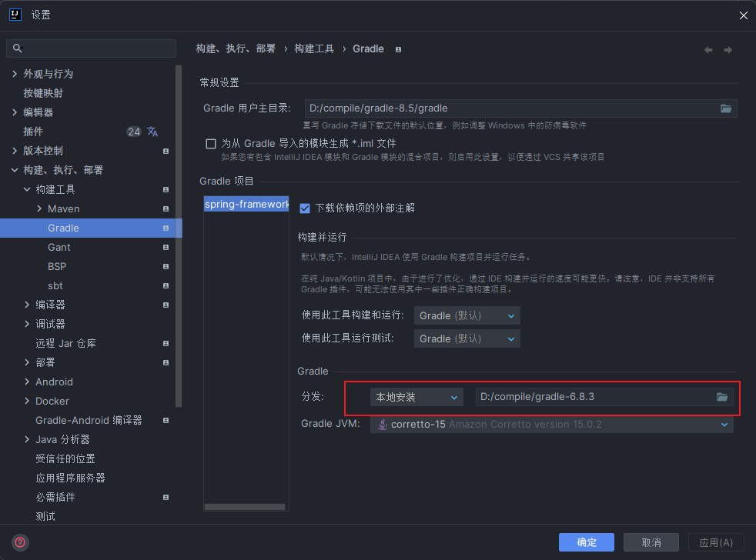The height and width of the screenshot is (560, 756).
Task: Click the search magnifier icon
Action: point(18,48)
